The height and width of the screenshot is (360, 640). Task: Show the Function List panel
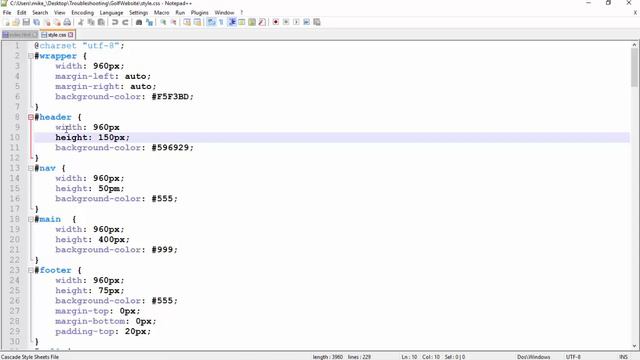[x=262, y=22]
